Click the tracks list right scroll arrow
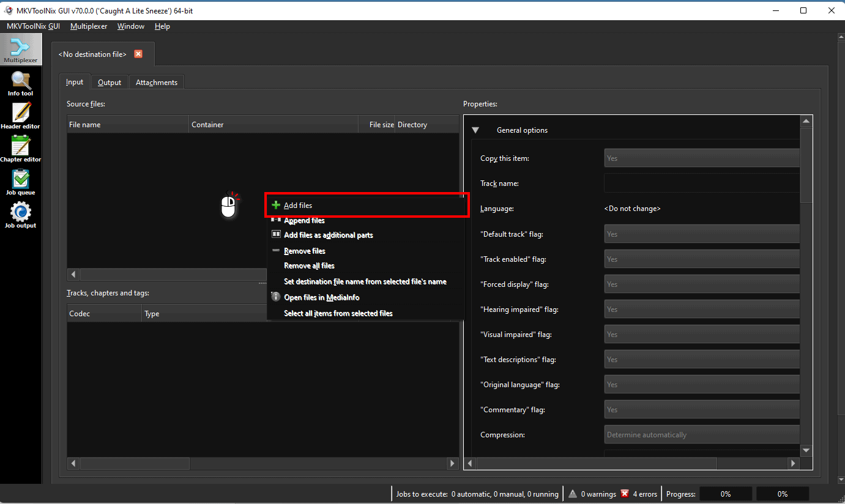Viewport: 845px width, 504px height. point(453,464)
